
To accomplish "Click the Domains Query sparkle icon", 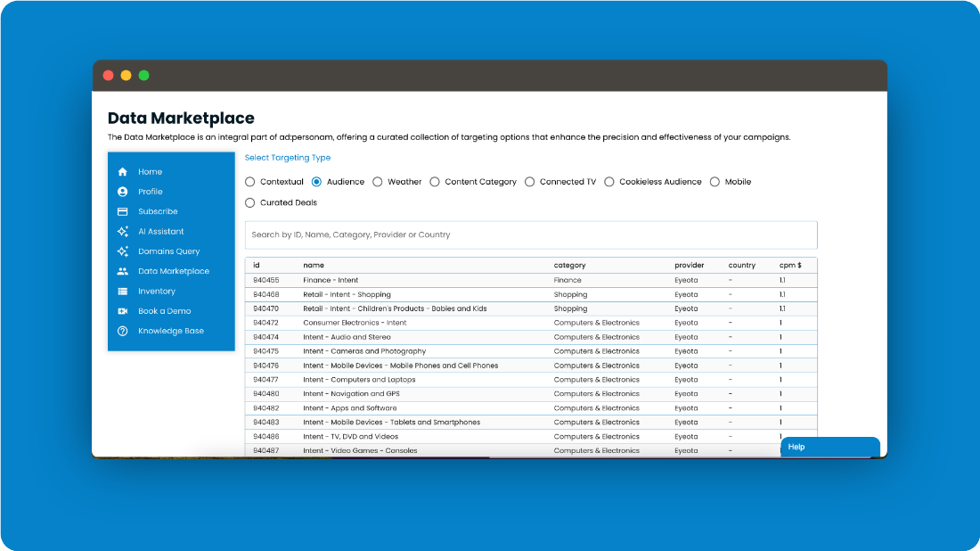I will 123,251.
